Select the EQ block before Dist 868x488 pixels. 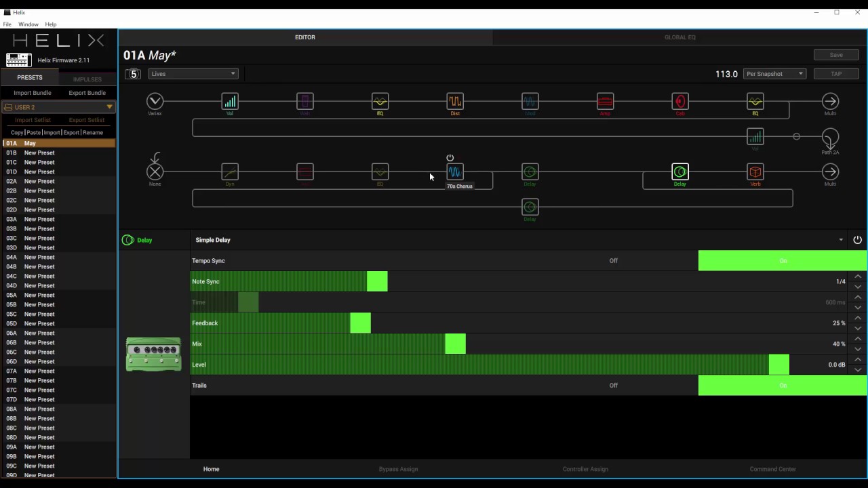(x=380, y=102)
